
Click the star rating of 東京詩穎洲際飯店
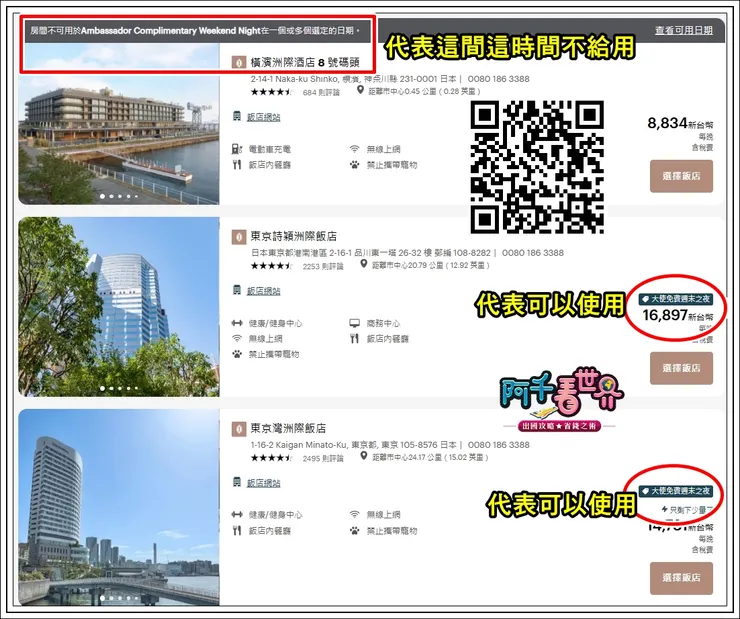tap(272, 266)
